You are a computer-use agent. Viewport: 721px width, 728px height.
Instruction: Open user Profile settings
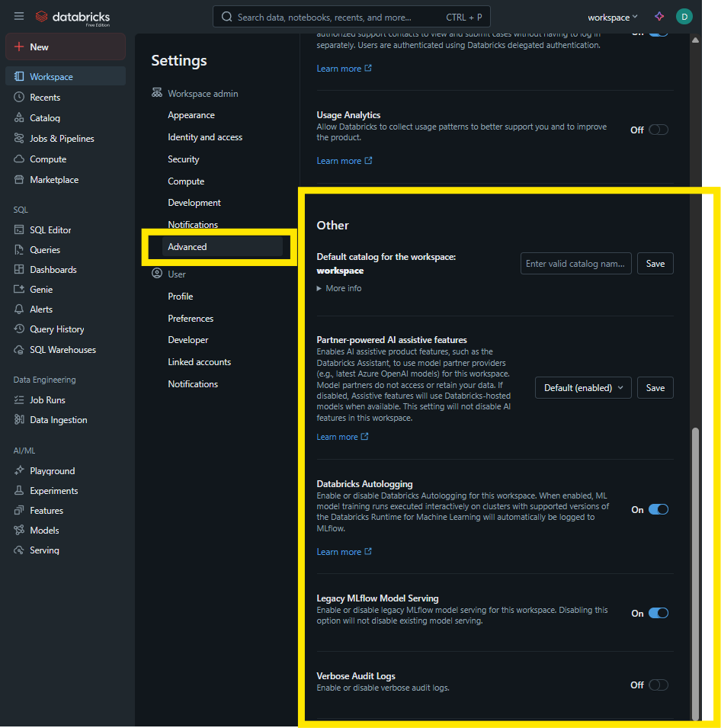click(180, 297)
